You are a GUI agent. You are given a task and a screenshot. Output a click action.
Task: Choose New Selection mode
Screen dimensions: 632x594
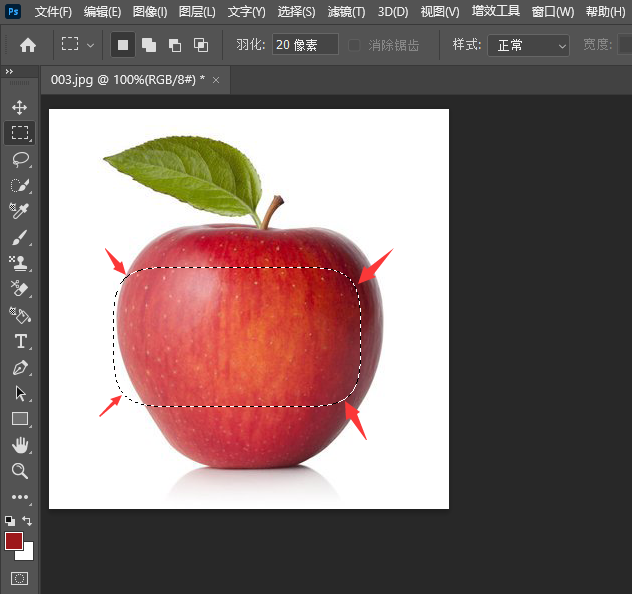pyautogui.click(x=123, y=45)
